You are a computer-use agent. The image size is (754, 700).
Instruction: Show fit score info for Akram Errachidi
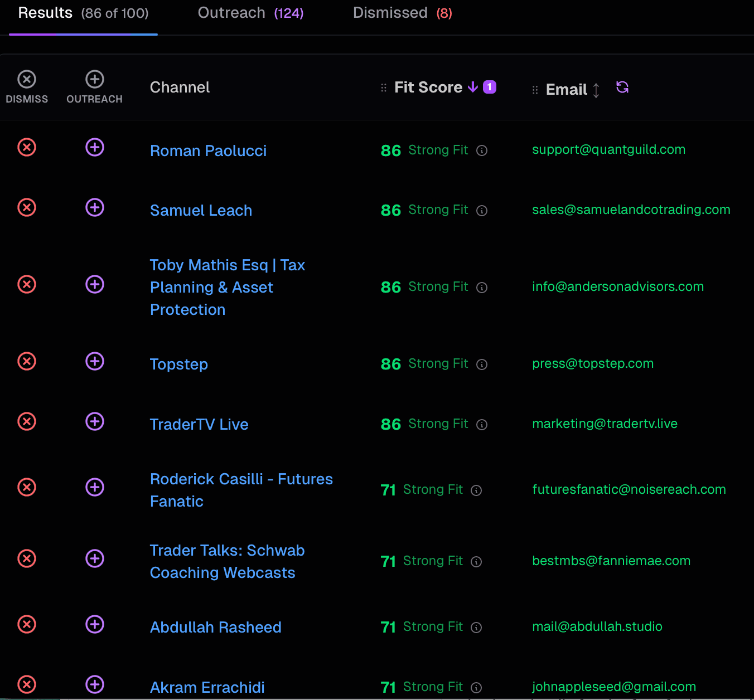(476, 688)
